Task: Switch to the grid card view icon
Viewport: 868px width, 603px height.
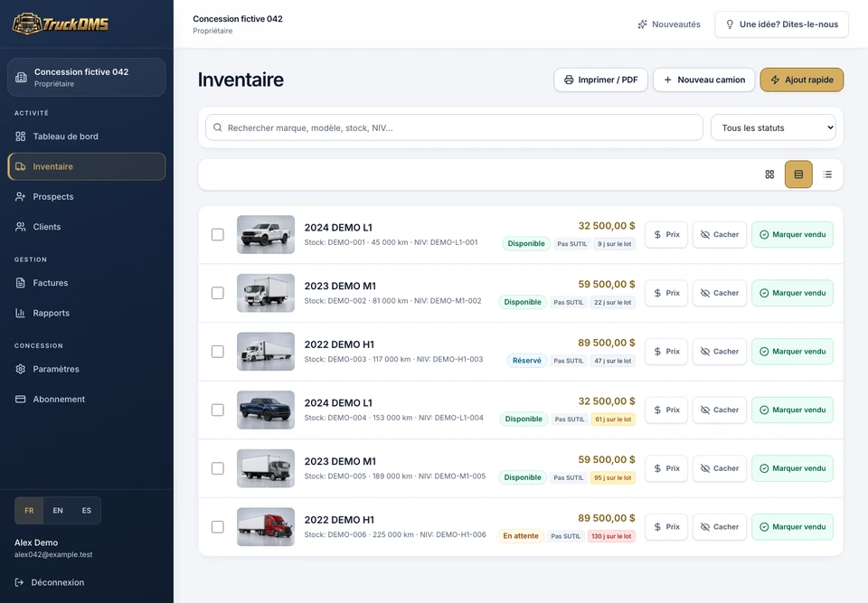Action: pyautogui.click(x=769, y=174)
